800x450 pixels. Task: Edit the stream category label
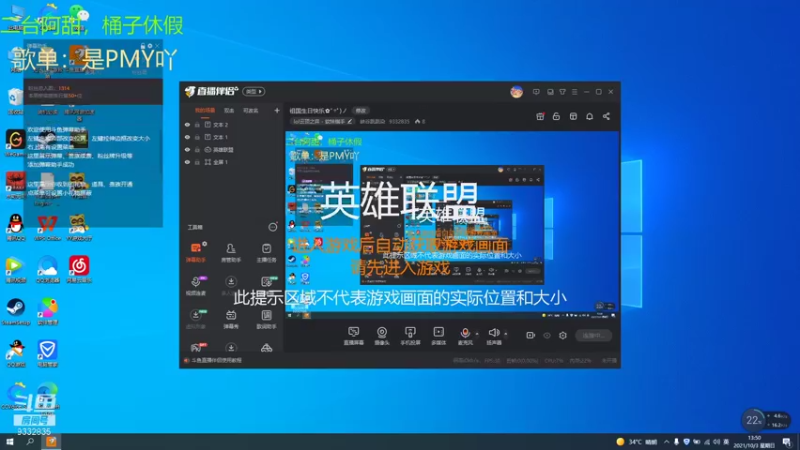pos(322,121)
